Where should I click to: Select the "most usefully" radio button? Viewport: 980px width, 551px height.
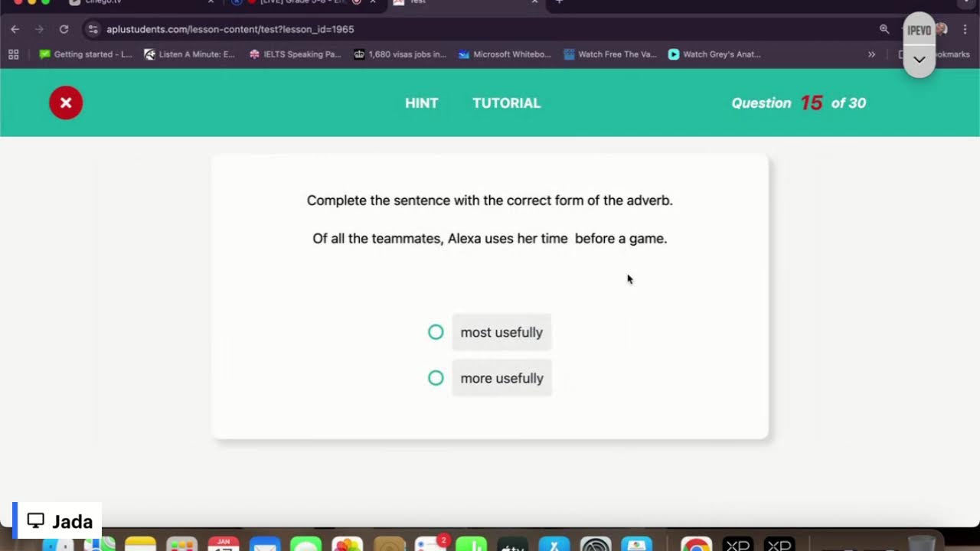click(x=436, y=332)
